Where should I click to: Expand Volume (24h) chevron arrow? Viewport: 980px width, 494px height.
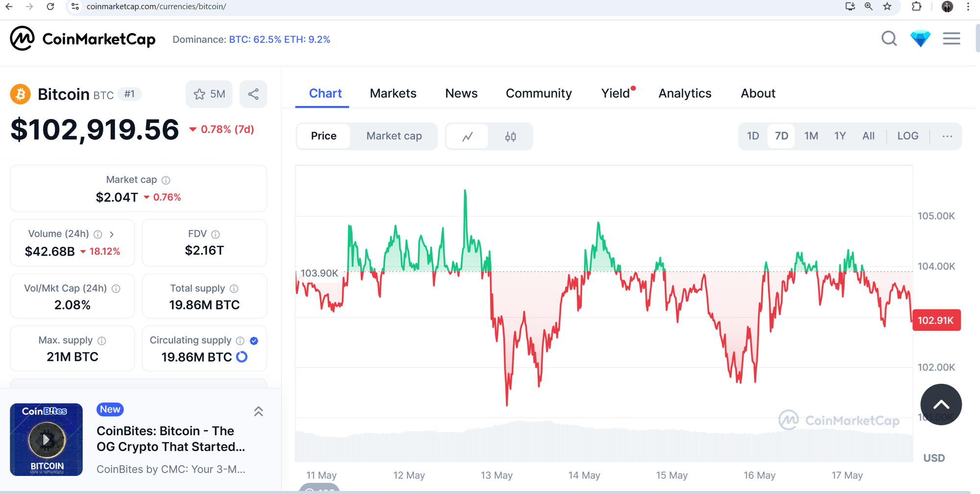(112, 235)
